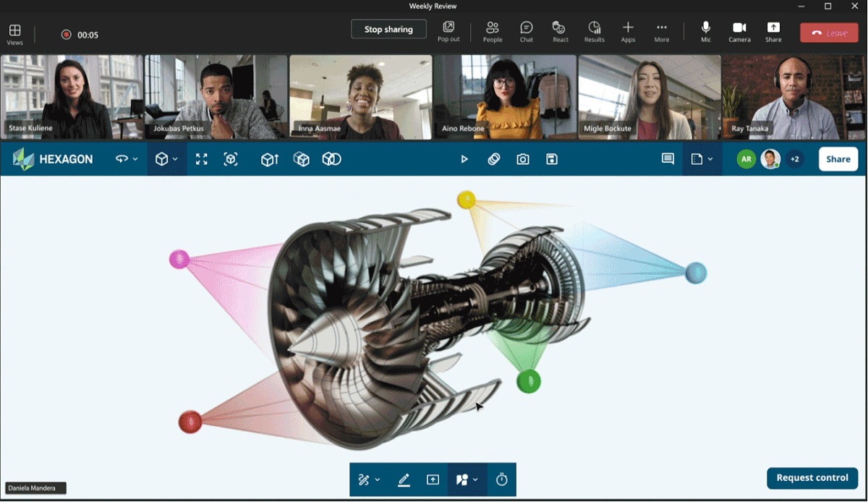Play the model animation
The image size is (868, 502).
pos(464,158)
